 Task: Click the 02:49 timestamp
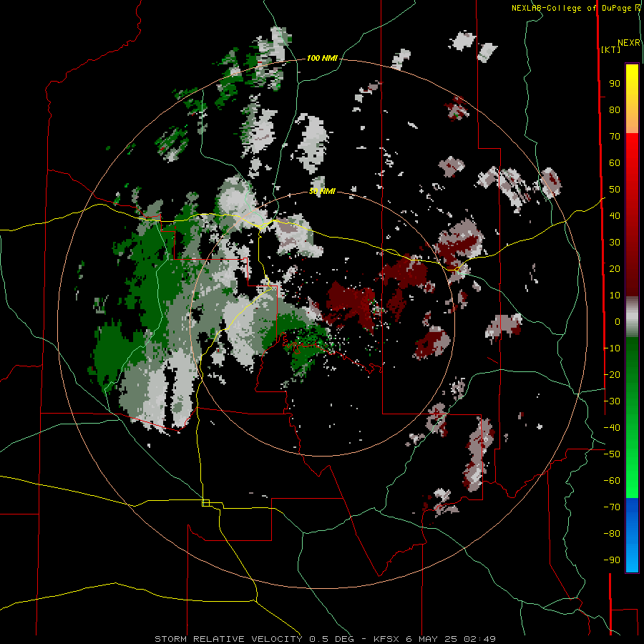point(479,639)
